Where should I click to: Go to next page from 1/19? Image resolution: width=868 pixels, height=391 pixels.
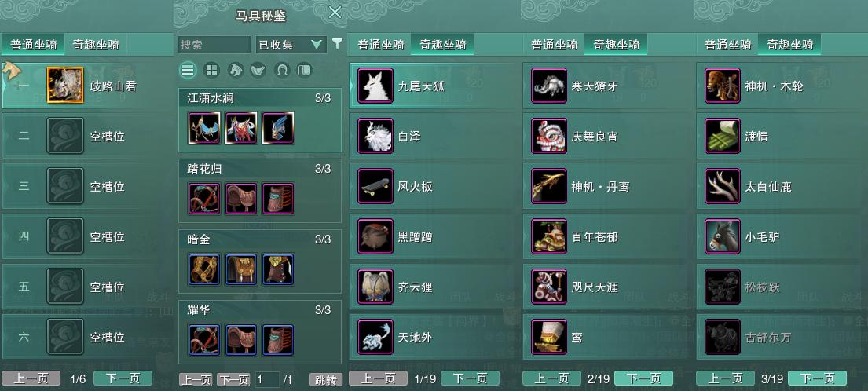click(x=470, y=378)
